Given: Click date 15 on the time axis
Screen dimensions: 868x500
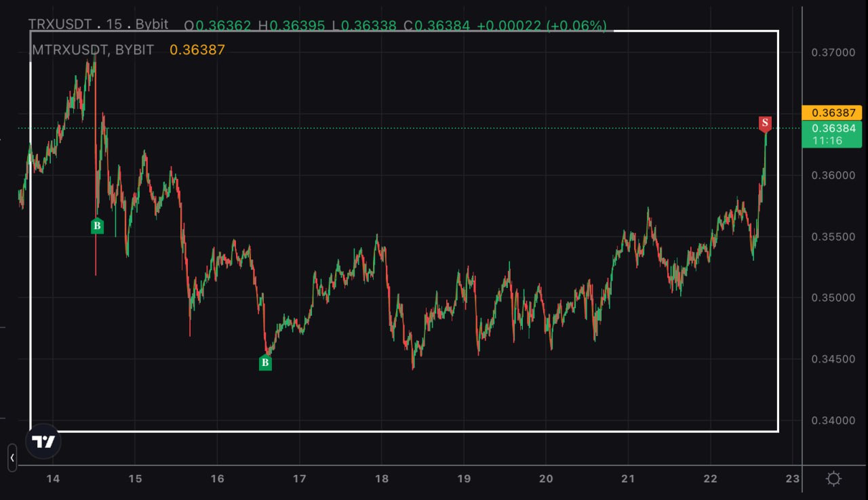Looking at the screenshot, I should pos(134,479).
